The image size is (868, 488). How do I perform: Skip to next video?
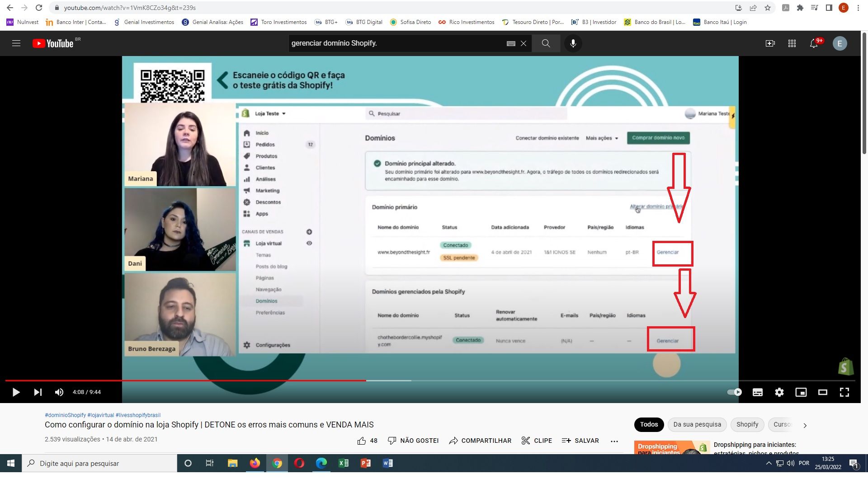(x=38, y=392)
